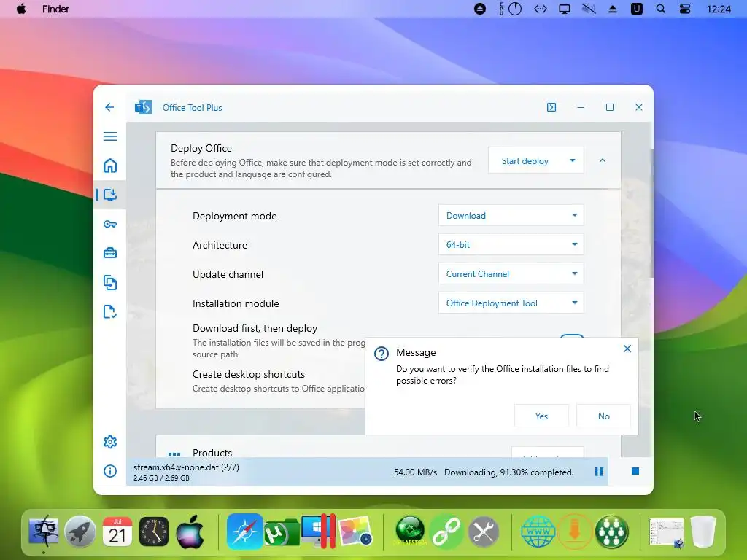Open the Installation module dropdown
Image resolution: width=747 pixels, height=560 pixels.
(511, 303)
